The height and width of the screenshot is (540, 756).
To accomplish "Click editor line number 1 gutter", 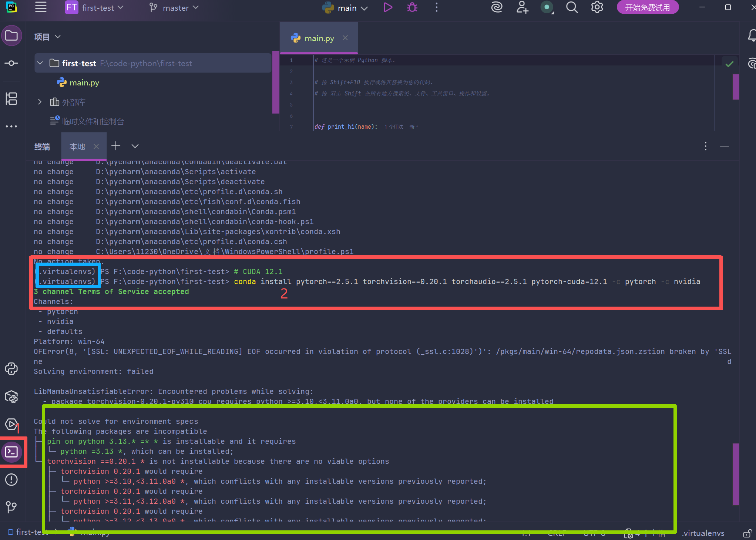I will pyautogui.click(x=291, y=60).
